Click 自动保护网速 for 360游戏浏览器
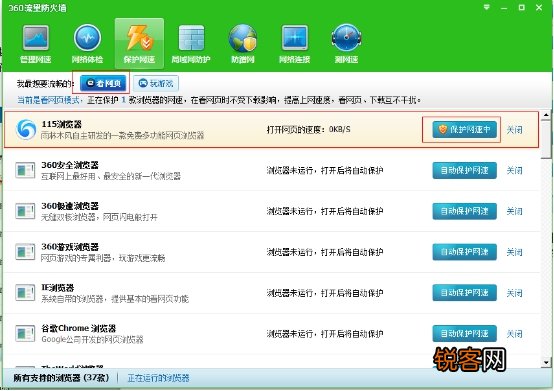Image resolution: width=554 pixels, height=391 pixels. point(464,252)
